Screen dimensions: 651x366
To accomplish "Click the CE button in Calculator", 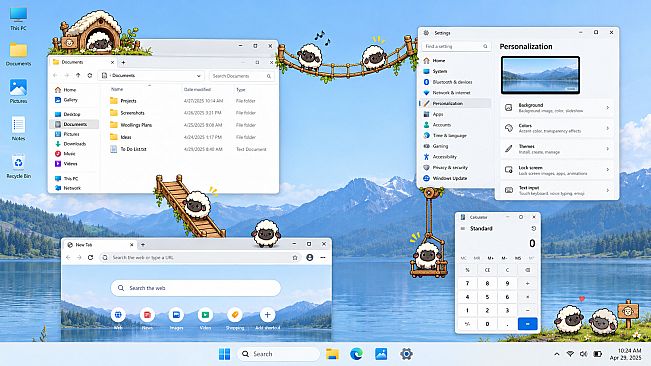I will click(x=487, y=270).
